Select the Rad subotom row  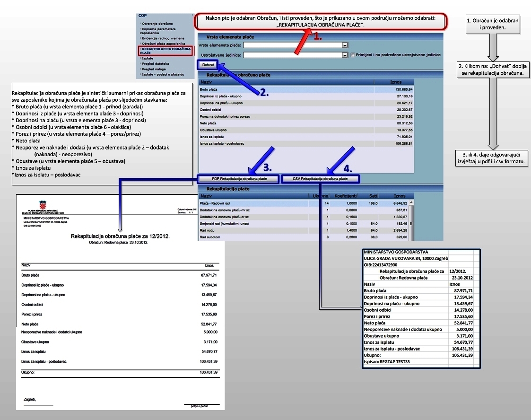coord(304,237)
